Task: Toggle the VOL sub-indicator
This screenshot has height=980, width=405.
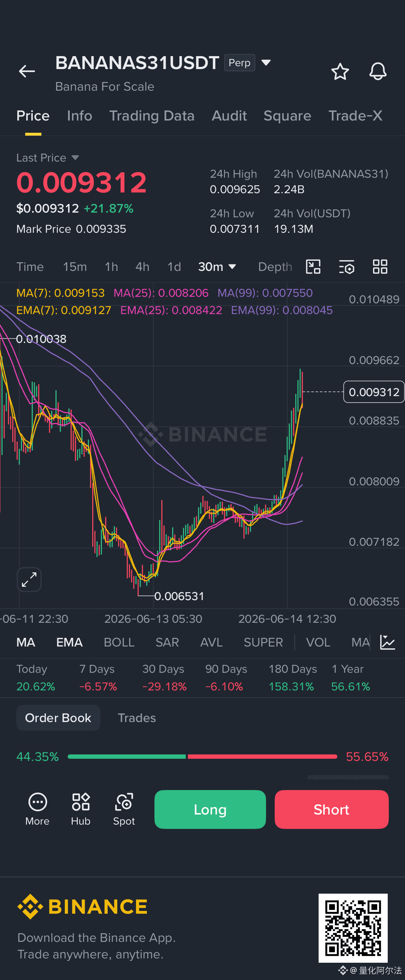Action: [318, 642]
